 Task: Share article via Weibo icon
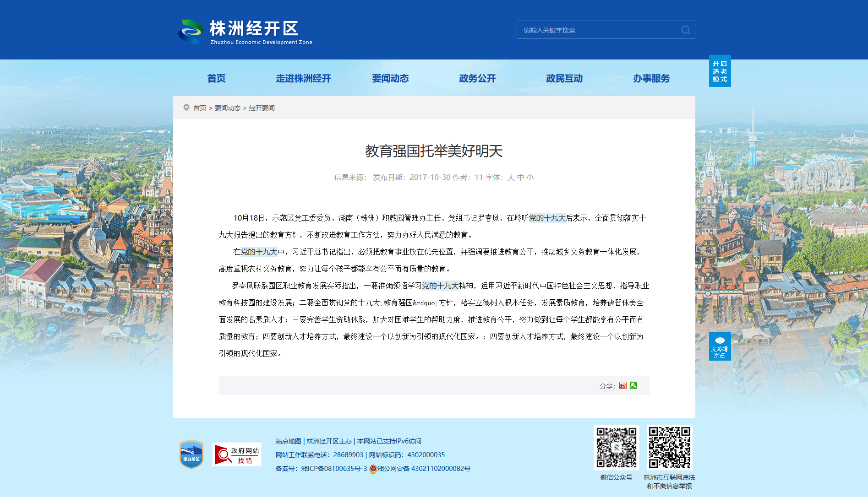click(622, 386)
